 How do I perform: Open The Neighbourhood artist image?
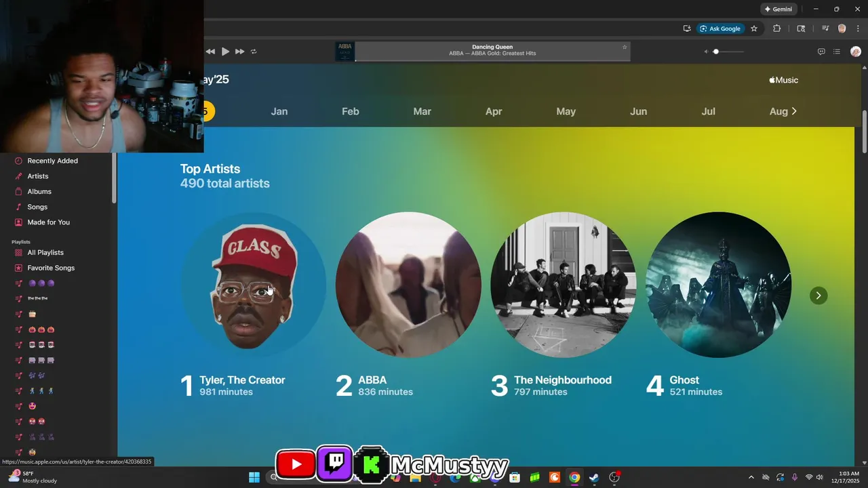[x=564, y=285]
